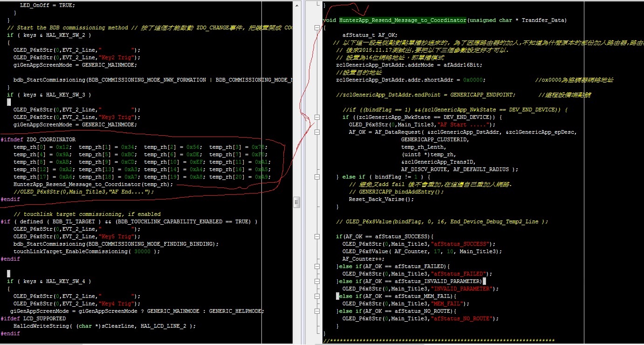Collapse fold at 'afStatus_INVALID_PARAMETER' else-if line

317,281
